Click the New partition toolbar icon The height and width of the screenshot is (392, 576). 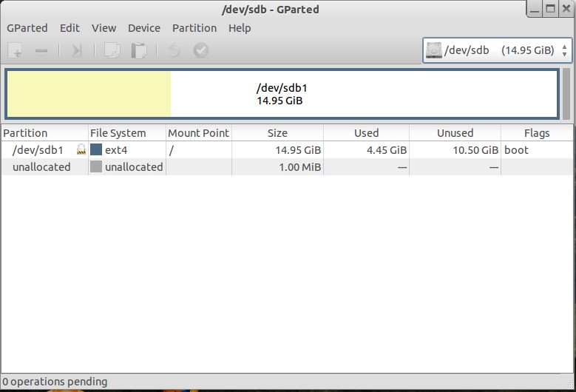pyautogui.click(x=15, y=51)
